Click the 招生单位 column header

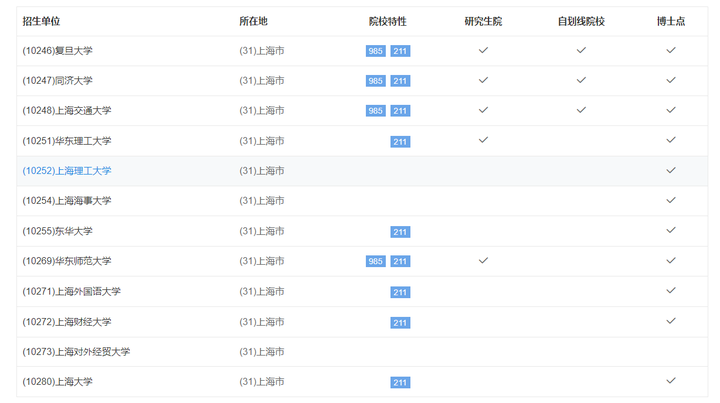click(x=41, y=21)
